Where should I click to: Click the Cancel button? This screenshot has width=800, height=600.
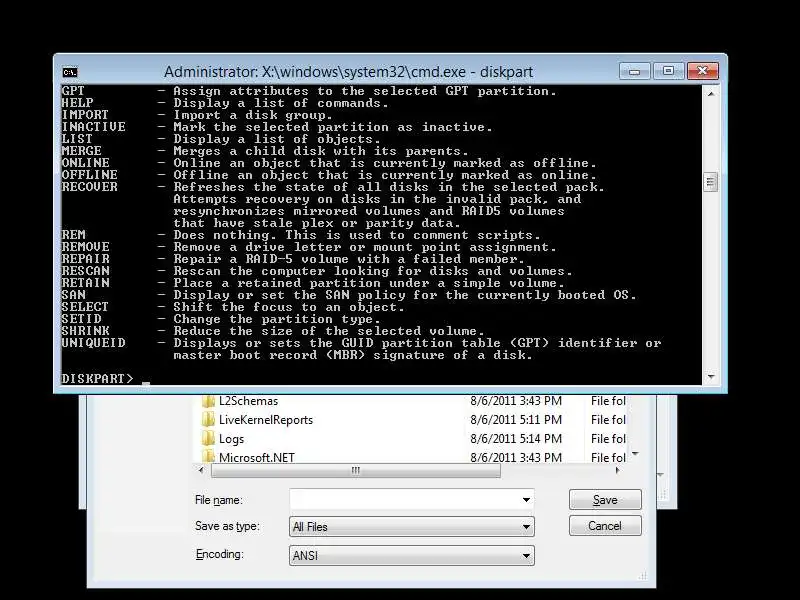pos(605,526)
